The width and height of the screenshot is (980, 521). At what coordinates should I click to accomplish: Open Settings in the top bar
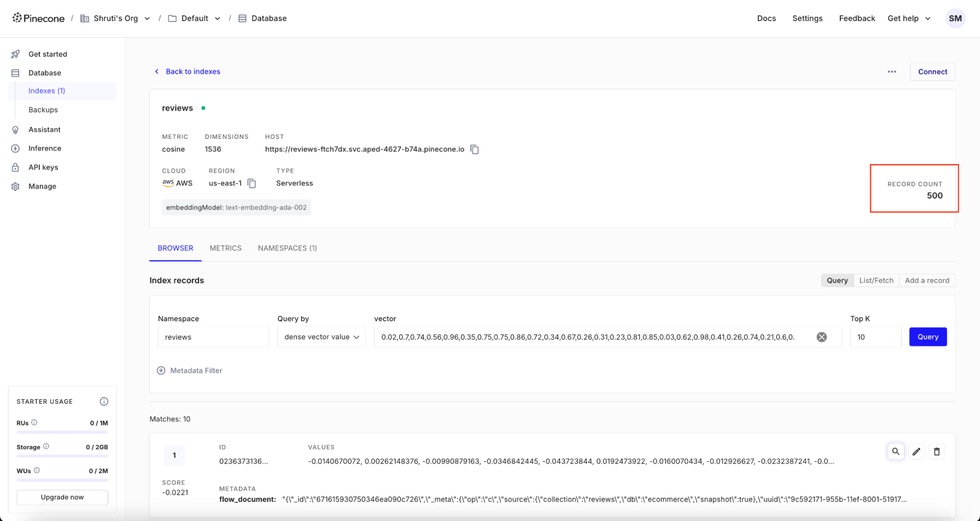click(807, 18)
